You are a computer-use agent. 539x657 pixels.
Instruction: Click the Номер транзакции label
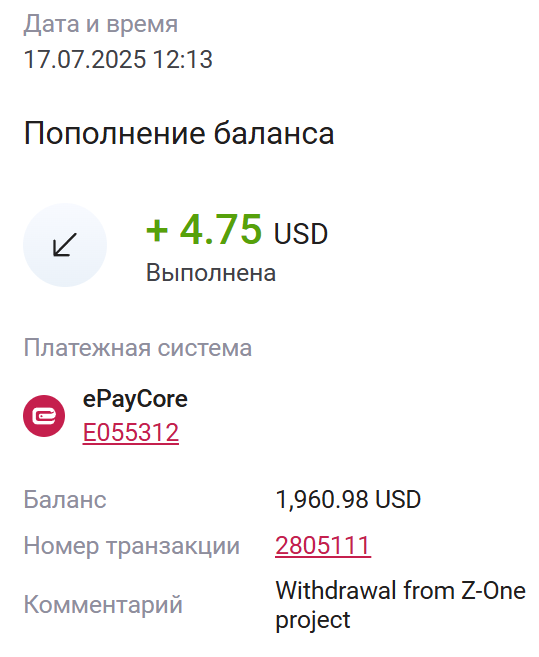[x=132, y=546]
